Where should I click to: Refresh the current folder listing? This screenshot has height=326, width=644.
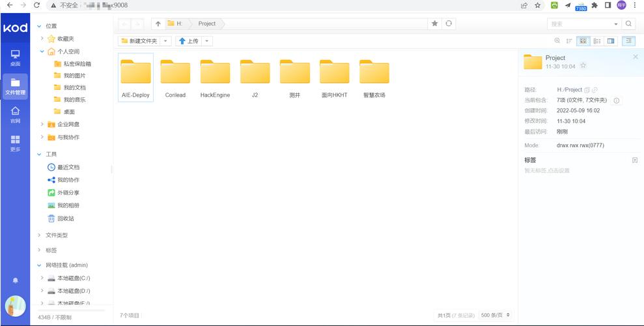point(449,24)
